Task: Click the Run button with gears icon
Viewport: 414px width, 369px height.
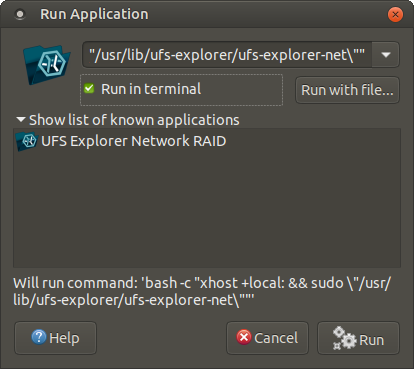Action: pyautogui.click(x=358, y=338)
